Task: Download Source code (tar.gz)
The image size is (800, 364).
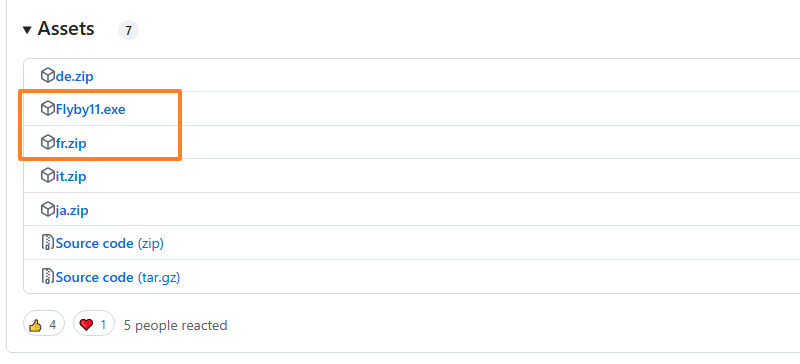Action: [x=118, y=277]
